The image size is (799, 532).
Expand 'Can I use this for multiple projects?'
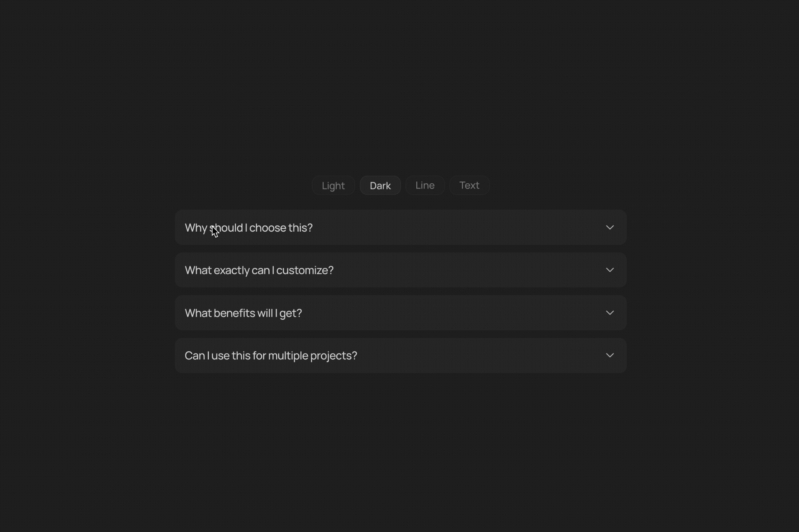(x=400, y=355)
